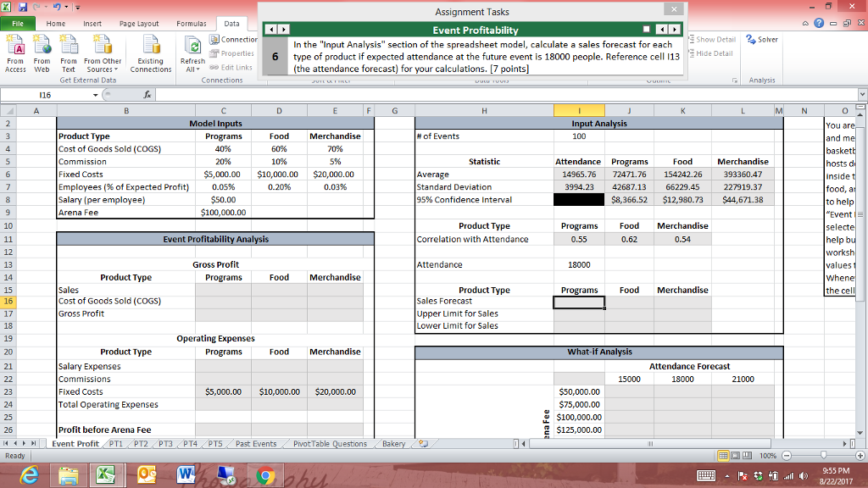Expand the Refresh All dropdown arrow
Image resolution: width=868 pixels, height=488 pixels.
[196, 68]
